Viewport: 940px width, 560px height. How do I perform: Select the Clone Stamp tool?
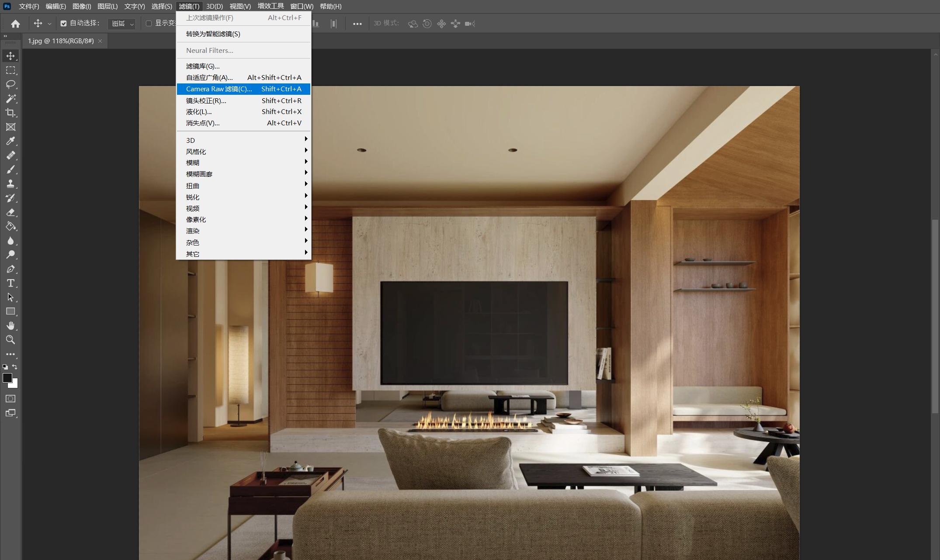point(10,183)
